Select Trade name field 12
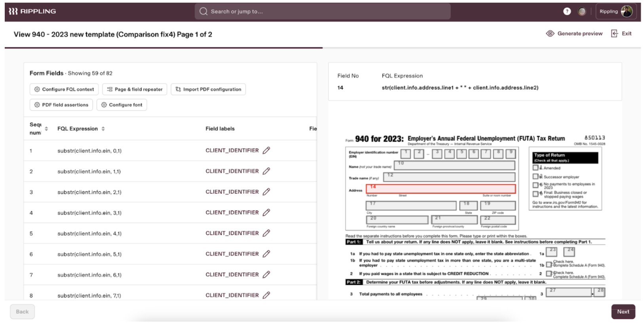Viewport: 644px width, 324px height. coord(449,177)
